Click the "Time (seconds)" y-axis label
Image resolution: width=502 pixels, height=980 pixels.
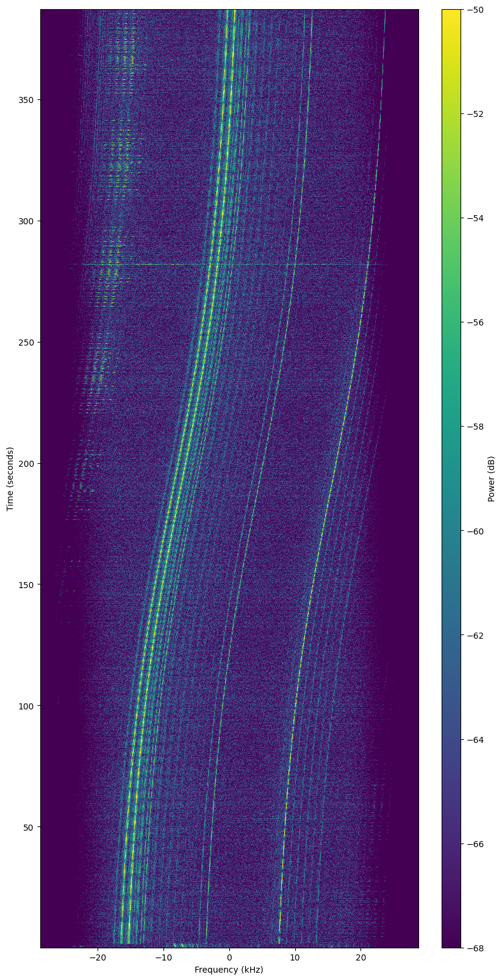(10, 478)
